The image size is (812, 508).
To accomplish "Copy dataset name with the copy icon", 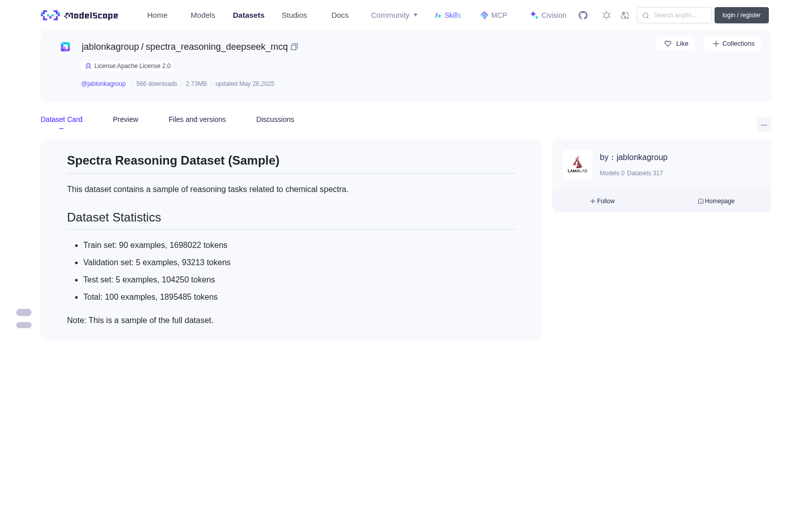I will tap(294, 47).
